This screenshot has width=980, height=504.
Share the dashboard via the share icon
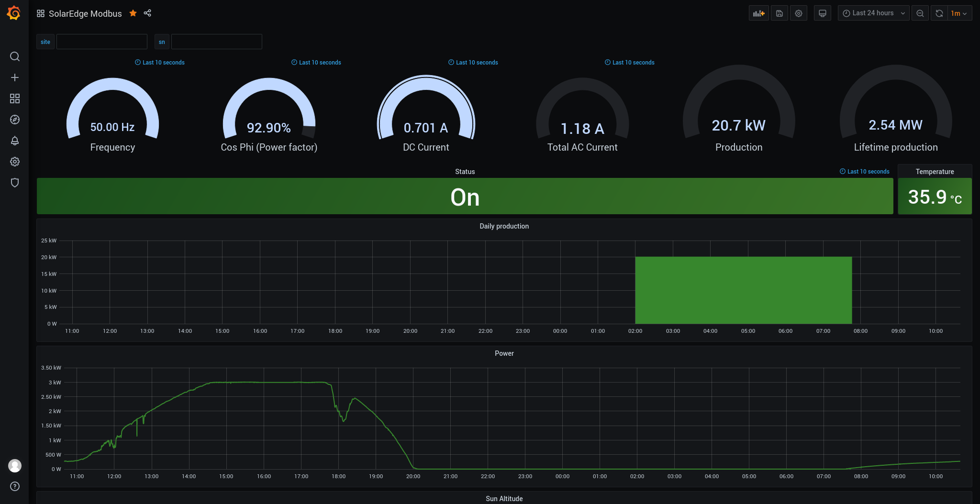pyautogui.click(x=147, y=13)
